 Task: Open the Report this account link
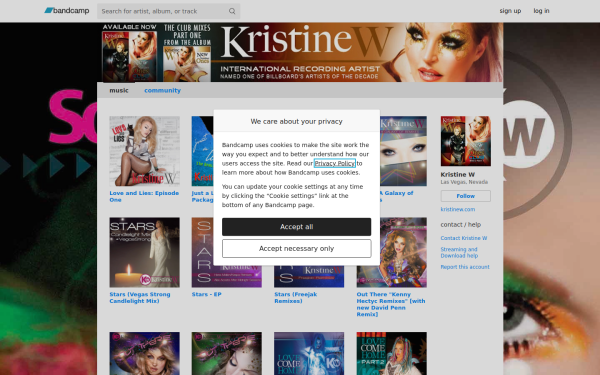(x=465, y=267)
